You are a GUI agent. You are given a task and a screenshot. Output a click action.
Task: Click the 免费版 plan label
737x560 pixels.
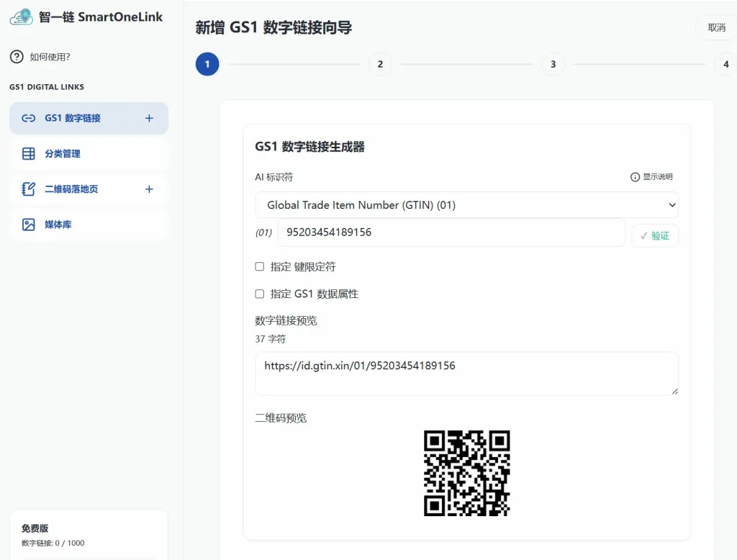(x=35, y=528)
